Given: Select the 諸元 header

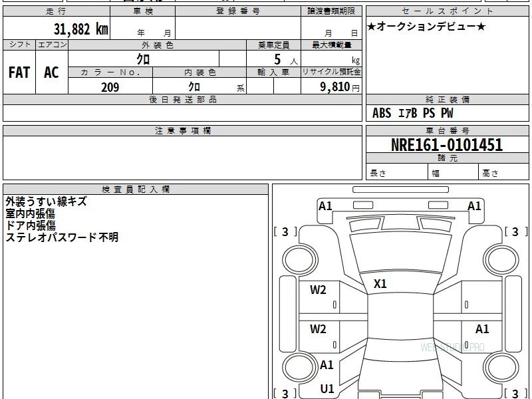Looking at the screenshot, I should [447, 158].
